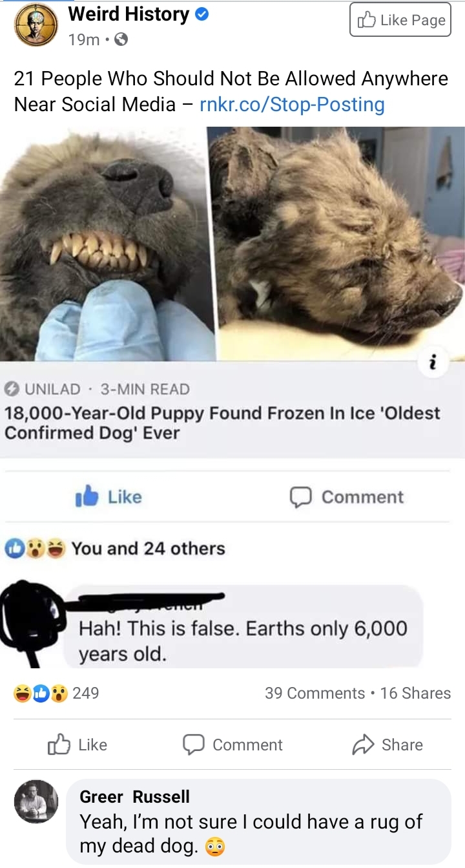Viewport: 465px width, 868px height.
Task: Open the 18,000-Year-Old Puppy article headline
Action: tap(222, 423)
